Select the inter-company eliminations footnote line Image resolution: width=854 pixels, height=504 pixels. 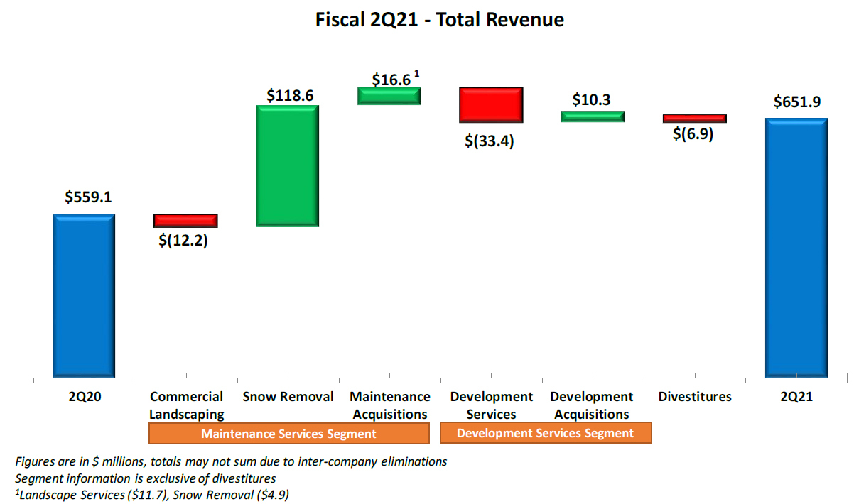(231, 461)
